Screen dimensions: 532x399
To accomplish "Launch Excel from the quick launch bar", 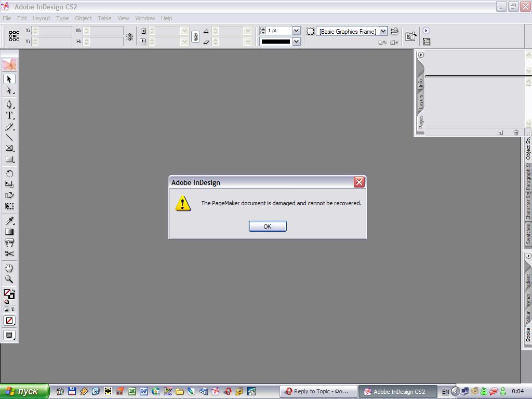I will 131,391.
